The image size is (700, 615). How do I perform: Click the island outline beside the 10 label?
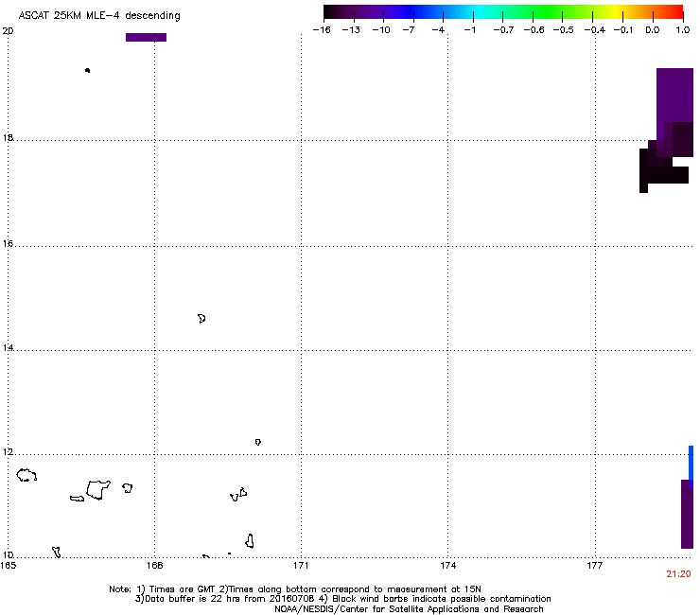(x=56, y=552)
